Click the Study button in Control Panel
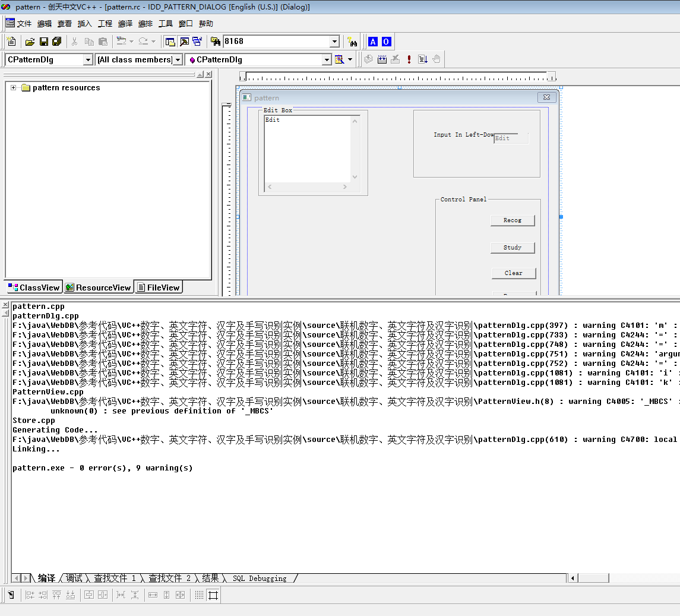 pos(513,248)
